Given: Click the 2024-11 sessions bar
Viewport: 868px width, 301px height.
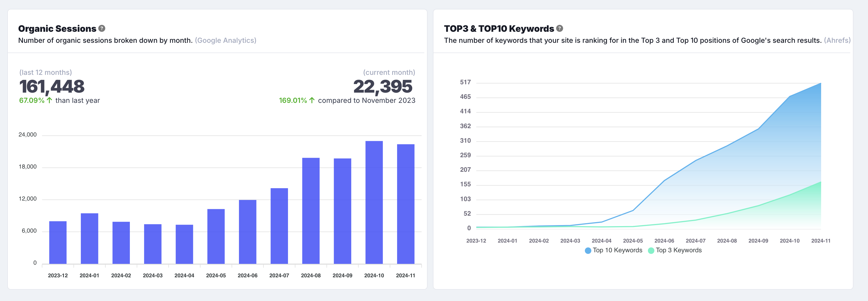Looking at the screenshot, I should [x=405, y=204].
